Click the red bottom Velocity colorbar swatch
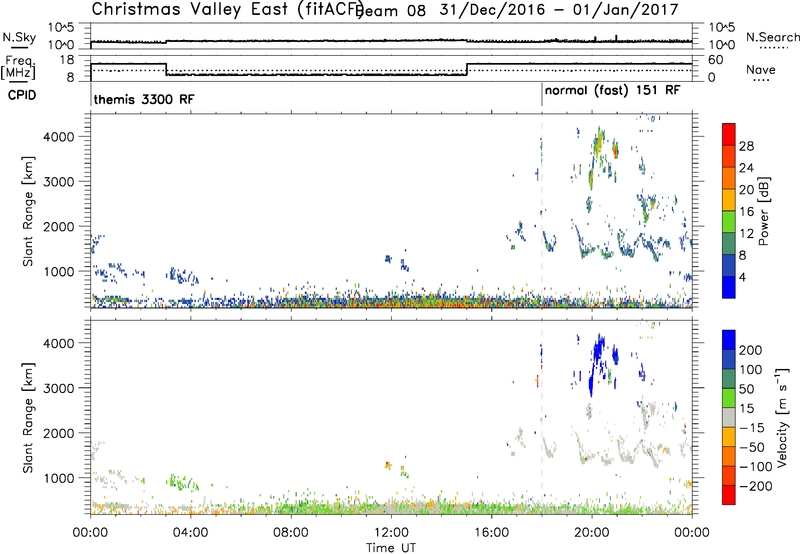 click(x=729, y=495)
